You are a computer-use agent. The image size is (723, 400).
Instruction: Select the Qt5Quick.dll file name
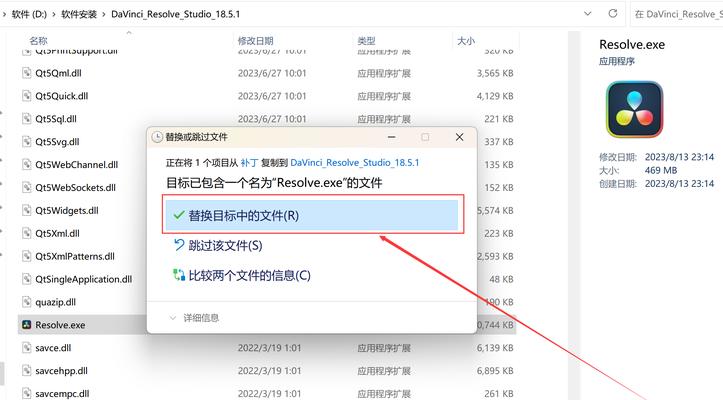(62, 96)
